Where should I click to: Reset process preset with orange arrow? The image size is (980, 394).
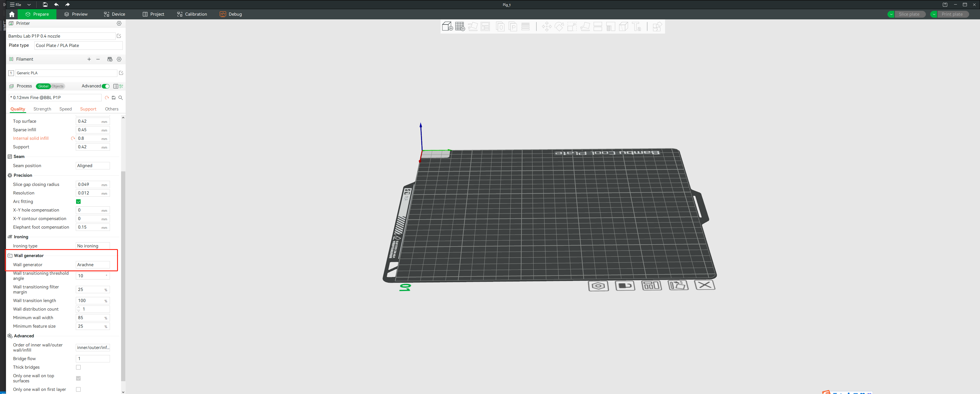click(x=107, y=98)
